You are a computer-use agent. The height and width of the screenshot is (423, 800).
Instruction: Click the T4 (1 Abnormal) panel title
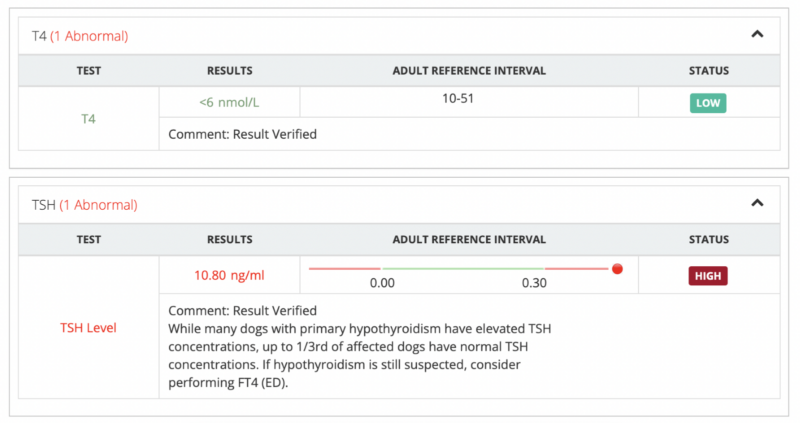pyautogui.click(x=80, y=36)
